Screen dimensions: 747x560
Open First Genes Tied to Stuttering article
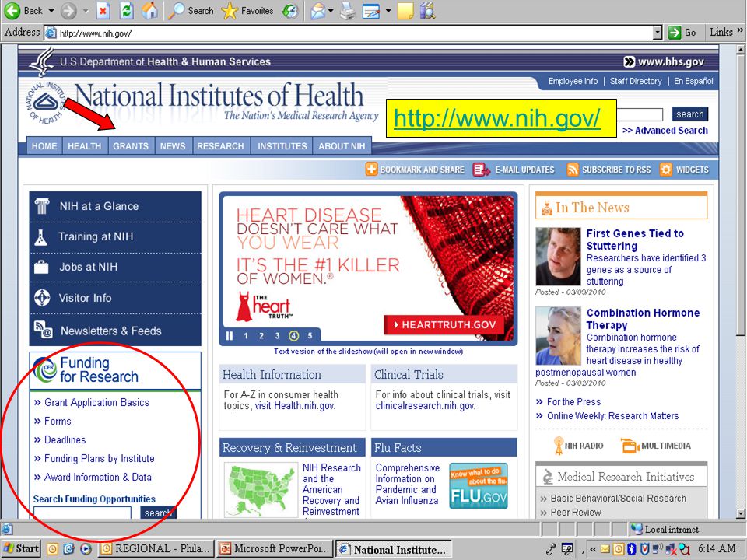[635, 240]
